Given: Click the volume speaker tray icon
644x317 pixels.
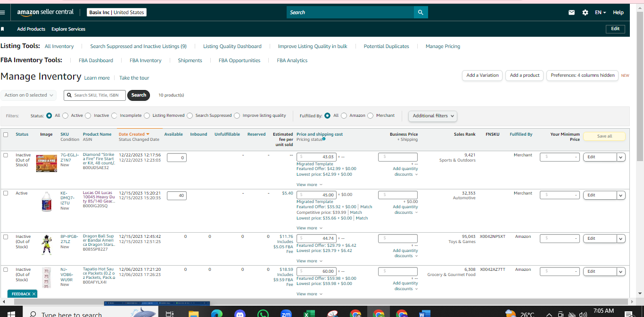Looking at the screenshot, I should point(583,315).
